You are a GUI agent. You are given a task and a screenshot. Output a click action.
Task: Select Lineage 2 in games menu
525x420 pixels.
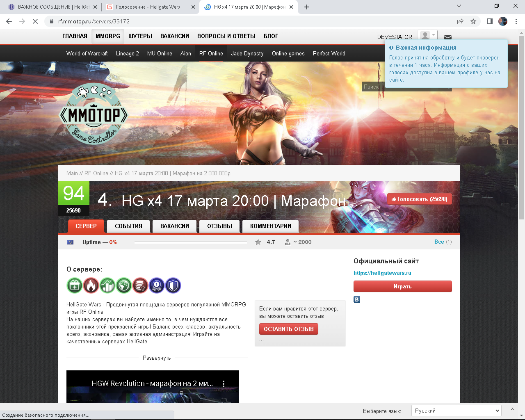point(127,53)
